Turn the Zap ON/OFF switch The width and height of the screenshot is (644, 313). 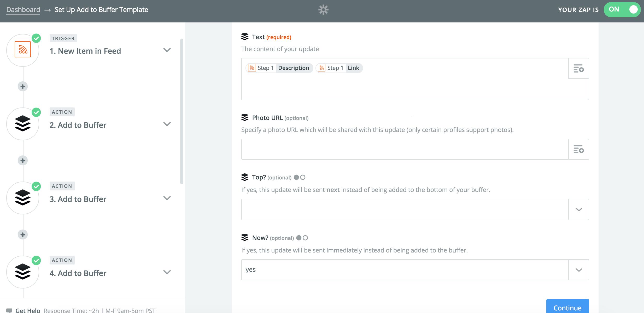(x=622, y=10)
